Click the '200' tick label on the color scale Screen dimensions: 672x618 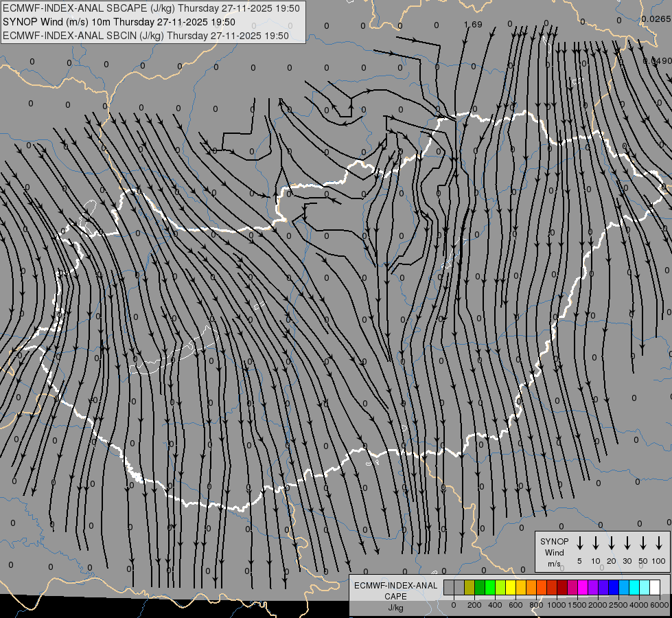pos(474,605)
